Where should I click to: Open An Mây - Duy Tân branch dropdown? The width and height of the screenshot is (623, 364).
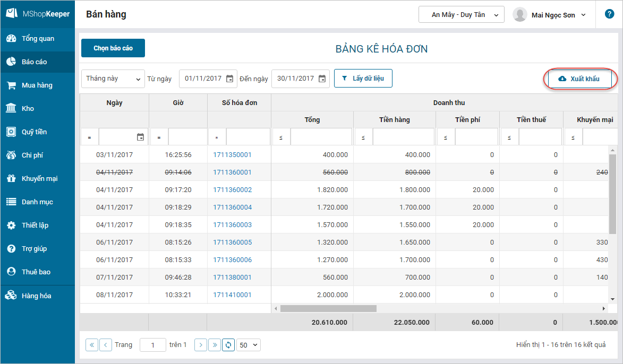coord(461,15)
